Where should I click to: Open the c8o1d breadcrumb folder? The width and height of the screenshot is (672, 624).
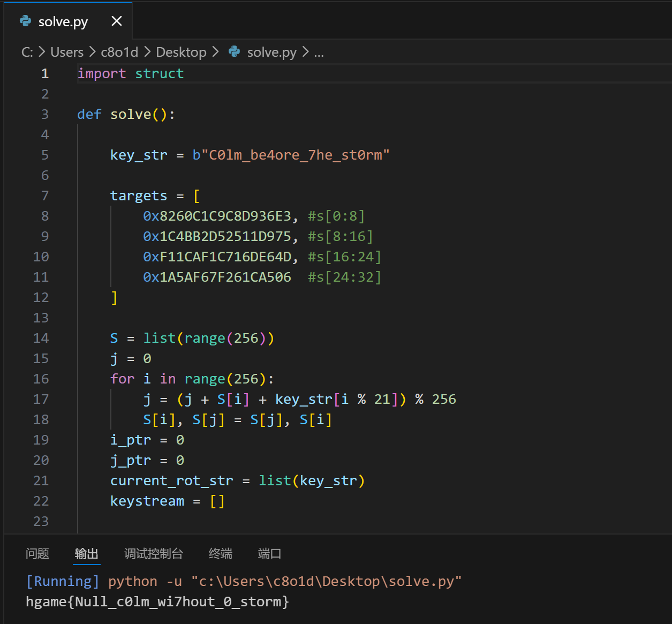119,52
